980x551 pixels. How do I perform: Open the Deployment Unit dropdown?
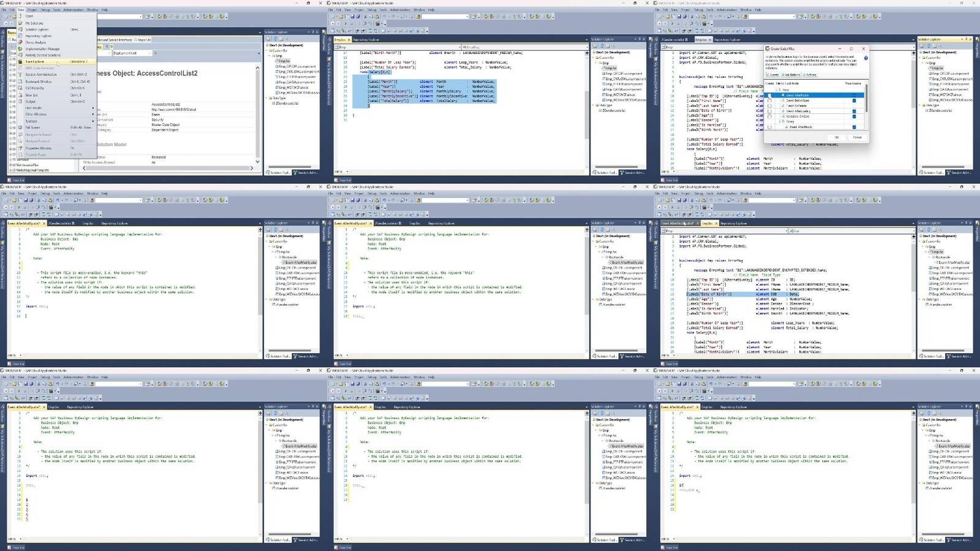(x=149, y=53)
